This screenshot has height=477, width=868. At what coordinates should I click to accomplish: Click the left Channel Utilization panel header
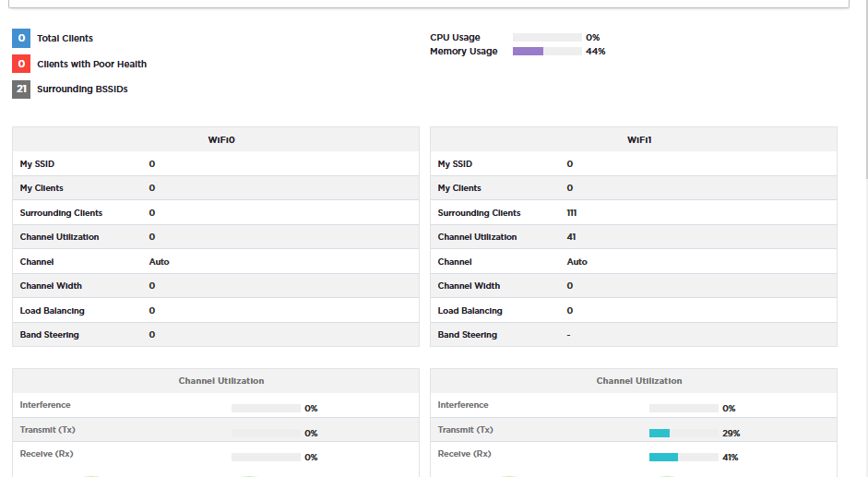click(x=216, y=381)
